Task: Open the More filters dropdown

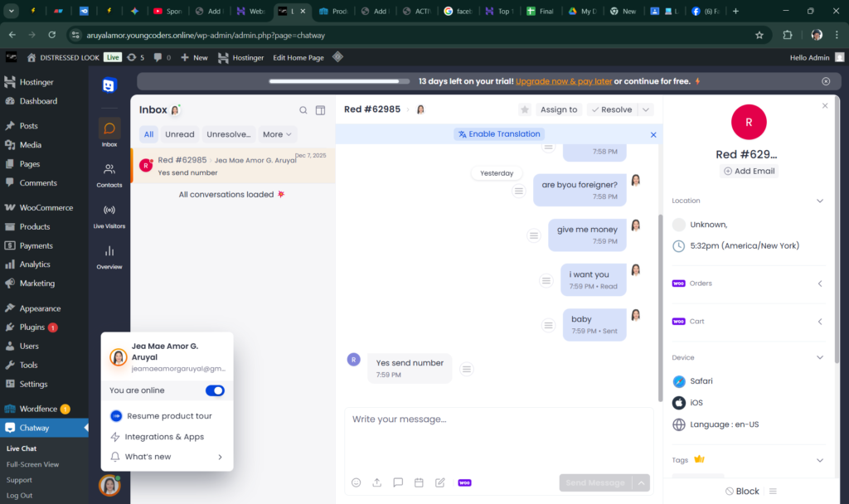Action: (277, 134)
